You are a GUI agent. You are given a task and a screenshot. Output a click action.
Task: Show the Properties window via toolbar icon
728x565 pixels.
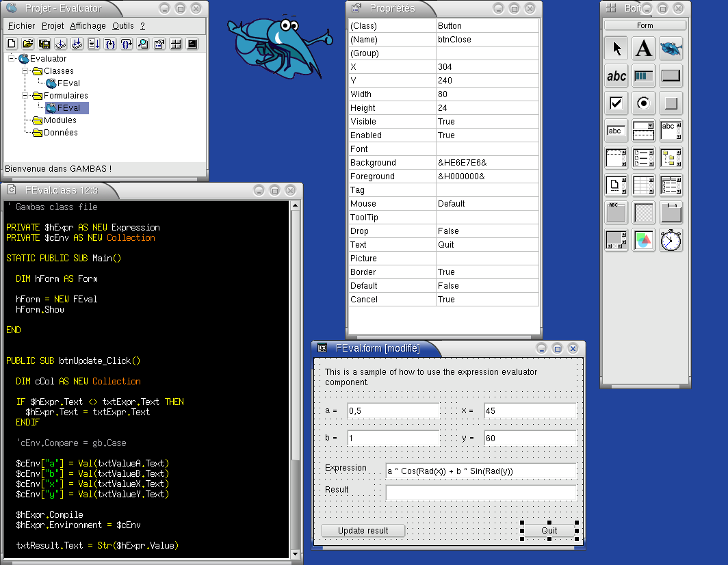159,44
